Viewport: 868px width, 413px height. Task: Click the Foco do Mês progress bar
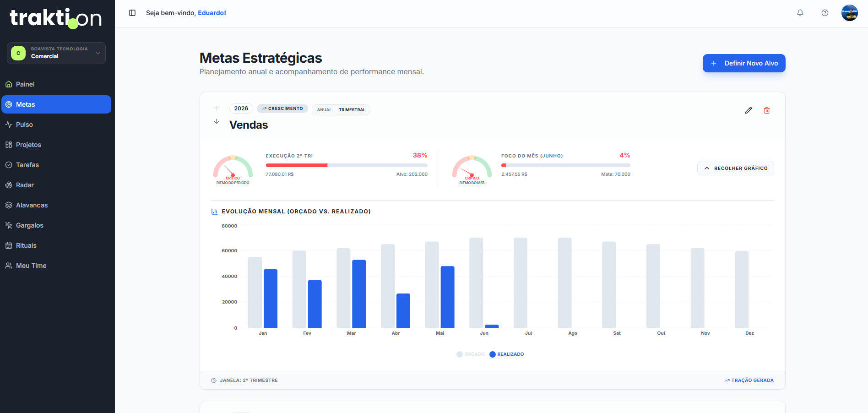click(x=566, y=165)
